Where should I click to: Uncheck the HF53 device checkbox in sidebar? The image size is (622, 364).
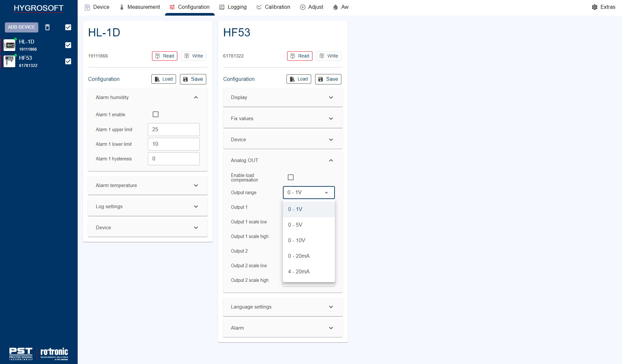68,61
